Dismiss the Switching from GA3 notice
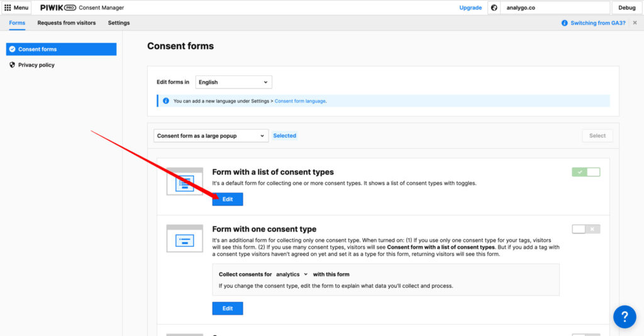Image resolution: width=644 pixels, height=336 pixels. point(635,23)
